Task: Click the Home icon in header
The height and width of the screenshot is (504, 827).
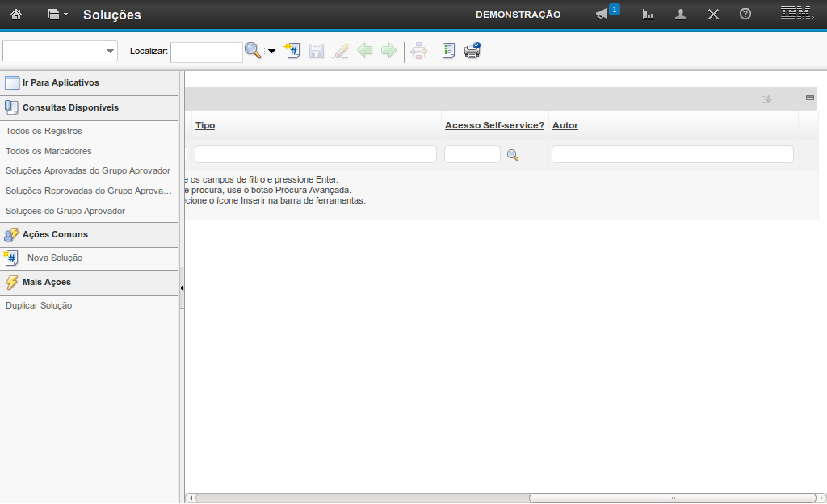Action: (15, 15)
